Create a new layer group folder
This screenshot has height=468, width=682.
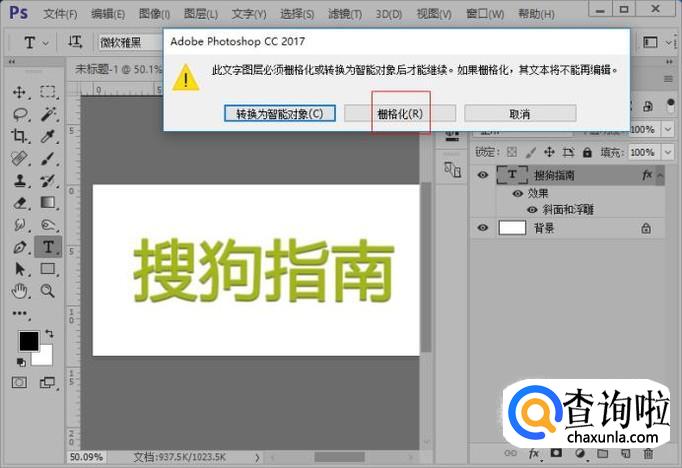coord(602,454)
